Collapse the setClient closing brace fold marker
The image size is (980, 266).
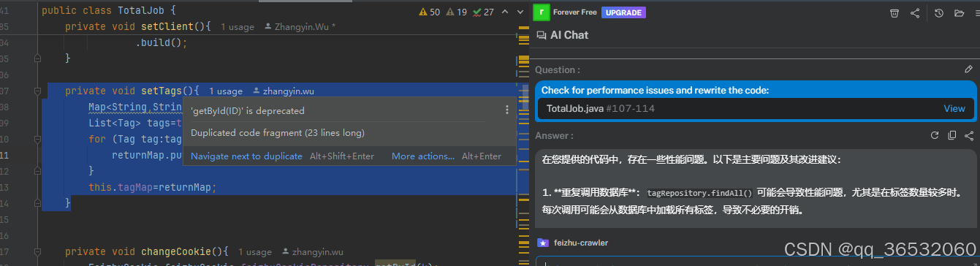tap(37, 58)
